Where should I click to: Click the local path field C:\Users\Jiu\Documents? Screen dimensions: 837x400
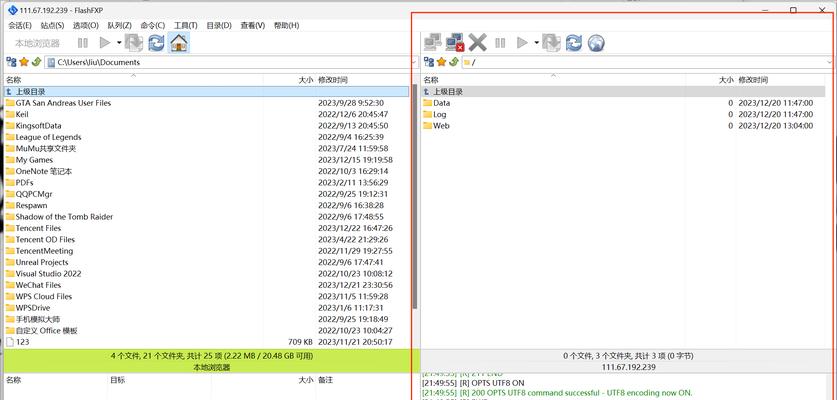(x=227, y=62)
